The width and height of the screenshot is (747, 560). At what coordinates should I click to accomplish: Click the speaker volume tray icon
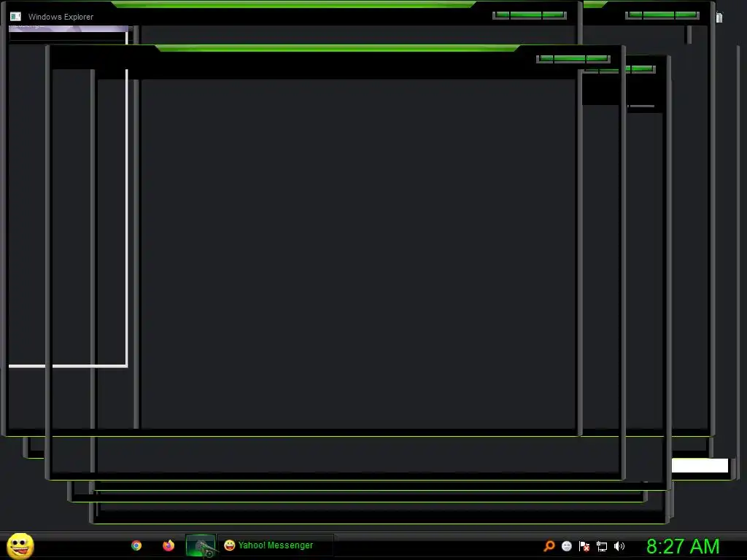[619, 546]
